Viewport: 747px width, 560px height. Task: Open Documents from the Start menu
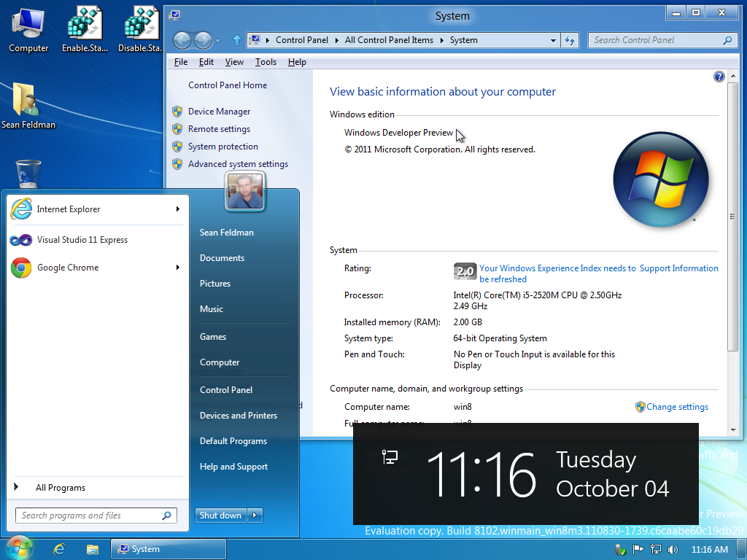click(x=222, y=258)
